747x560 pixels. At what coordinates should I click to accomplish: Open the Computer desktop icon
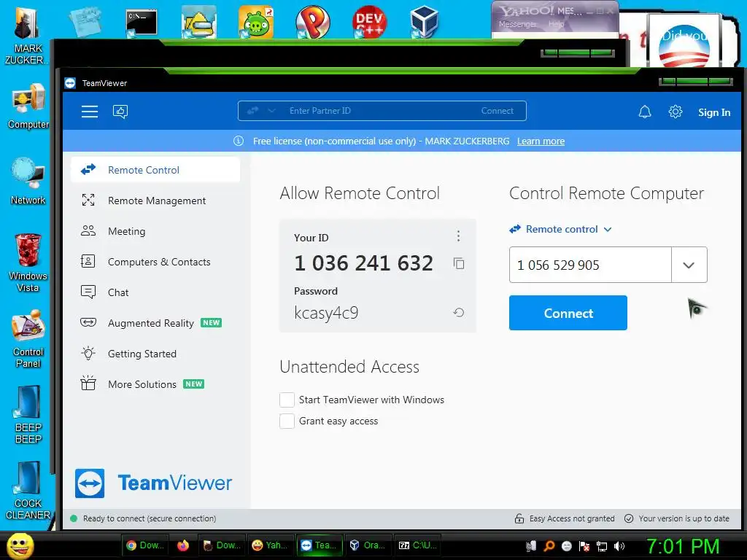(x=28, y=106)
